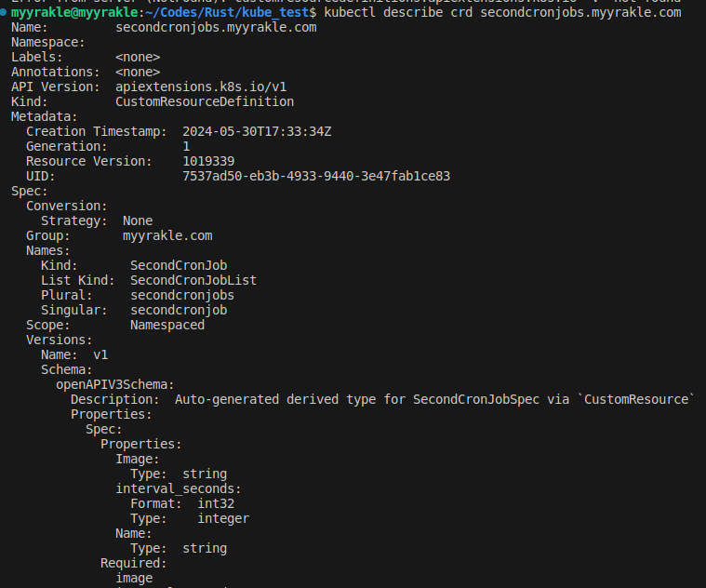Click the CustomResourceDefinition kind value
Screen dimensions: 706x588
point(205,101)
